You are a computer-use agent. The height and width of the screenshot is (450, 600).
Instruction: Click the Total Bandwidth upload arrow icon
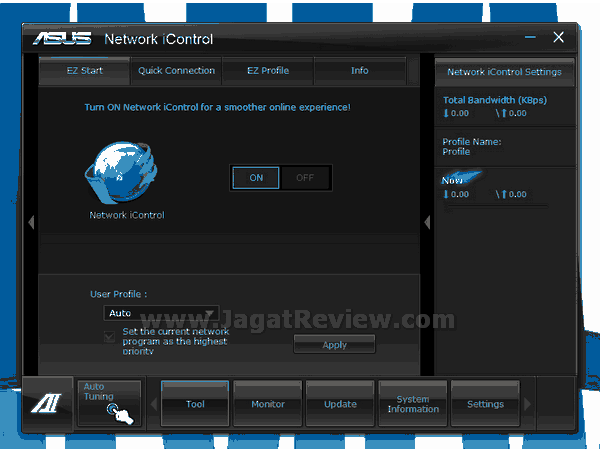(504, 113)
